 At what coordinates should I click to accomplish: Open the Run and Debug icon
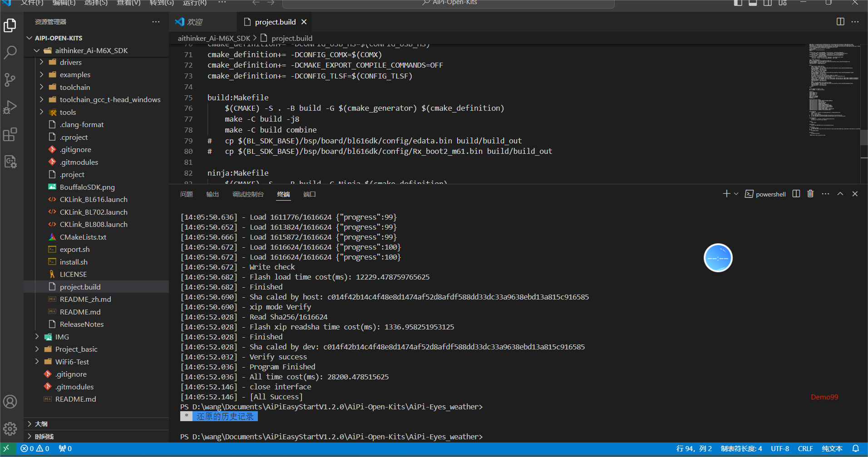[x=10, y=107]
